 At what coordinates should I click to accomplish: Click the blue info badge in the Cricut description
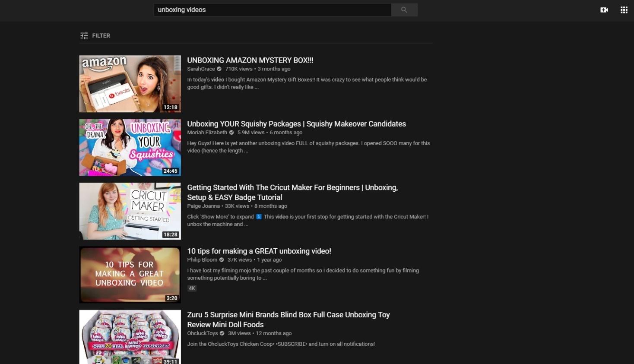[x=258, y=216]
